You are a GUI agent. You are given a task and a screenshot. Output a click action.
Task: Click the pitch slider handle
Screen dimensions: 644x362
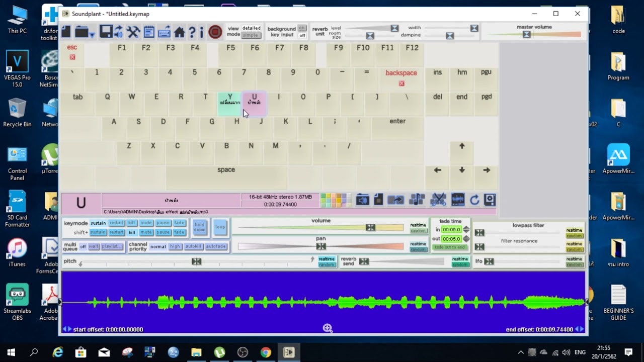coord(196,261)
